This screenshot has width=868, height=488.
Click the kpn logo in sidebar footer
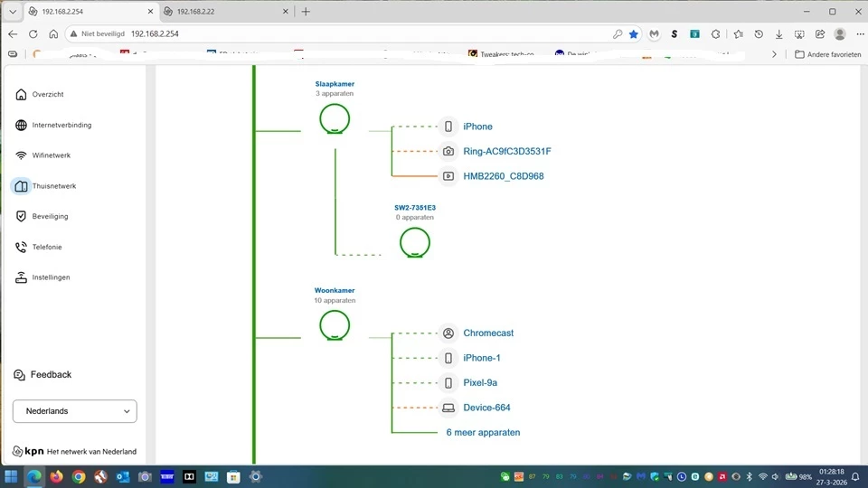tap(28, 452)
